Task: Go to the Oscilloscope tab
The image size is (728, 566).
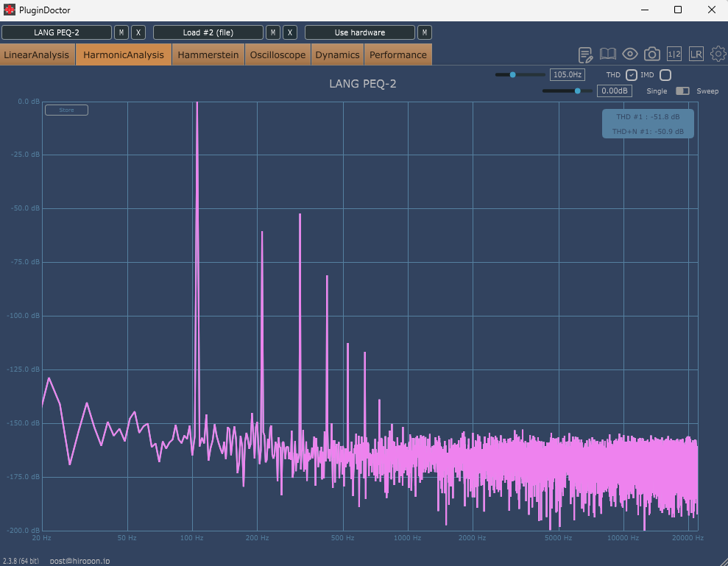Action: [x=278, y=54]
